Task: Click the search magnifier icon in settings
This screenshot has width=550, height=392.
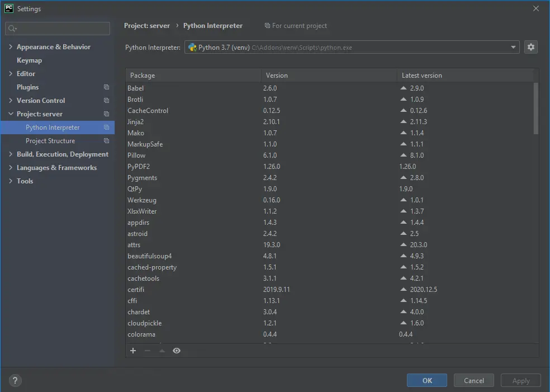Action: [x=13, y=29]
